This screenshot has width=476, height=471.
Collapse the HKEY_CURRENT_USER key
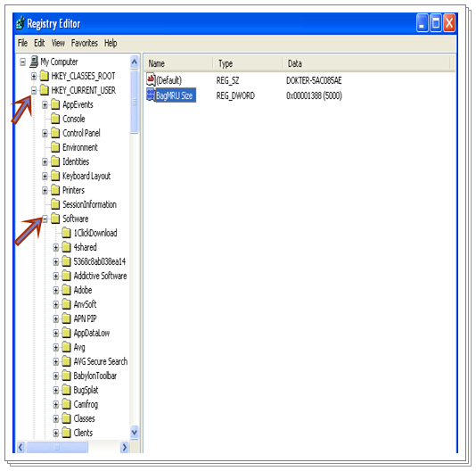pyautogui.click(x=34, y=90)
